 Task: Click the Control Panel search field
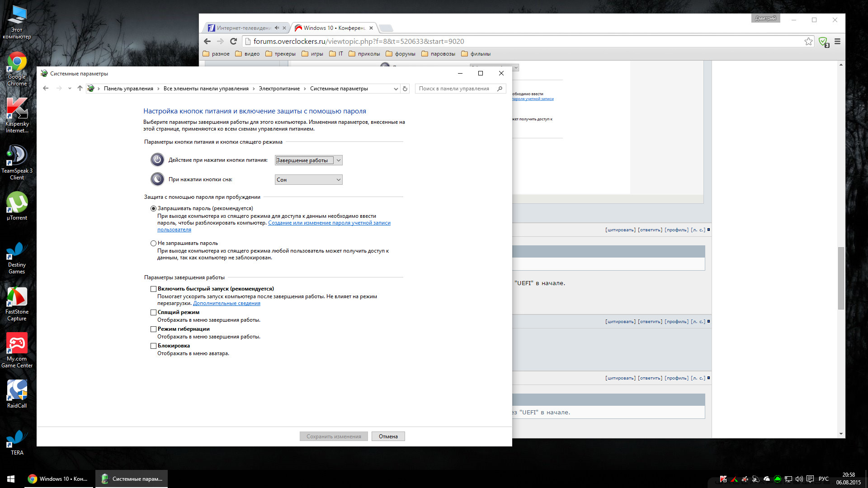(454, 89)
